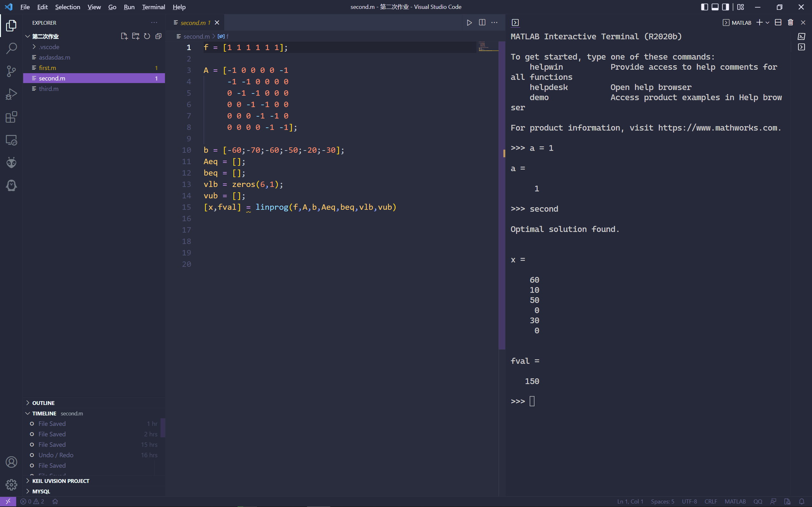Open the Extensions view
This screenshot has width=812, height=507.
(x=11, y=117)
